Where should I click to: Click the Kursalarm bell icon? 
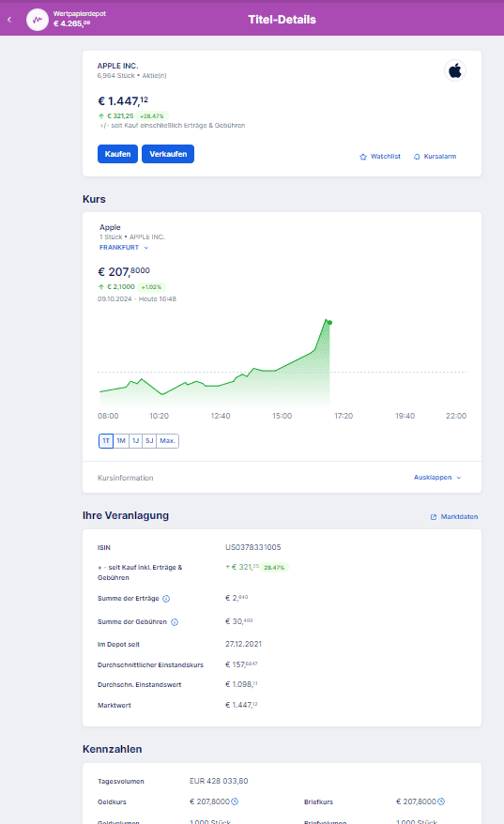[417, 157]
